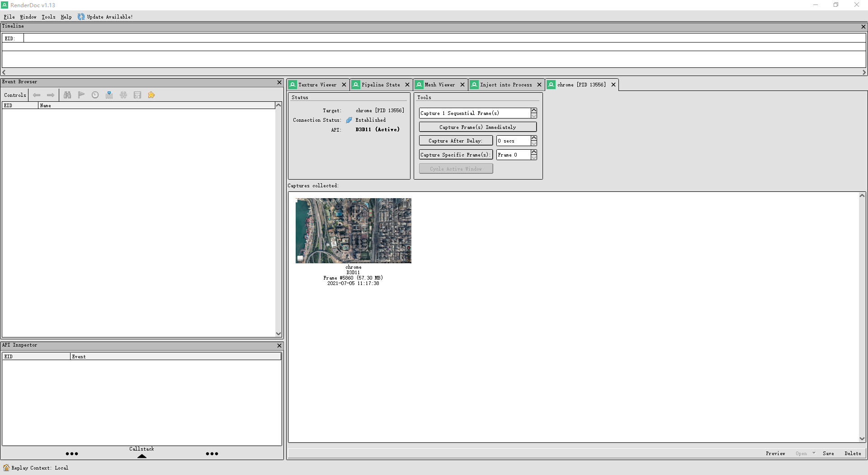Open the dropdown arrow next to Open
Screen dimensions: 868x475
pos(814,453)
